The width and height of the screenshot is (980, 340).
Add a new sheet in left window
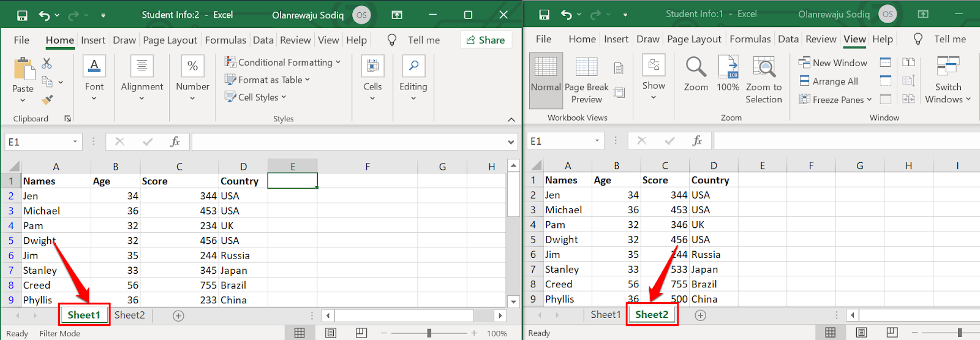point(178,315)
